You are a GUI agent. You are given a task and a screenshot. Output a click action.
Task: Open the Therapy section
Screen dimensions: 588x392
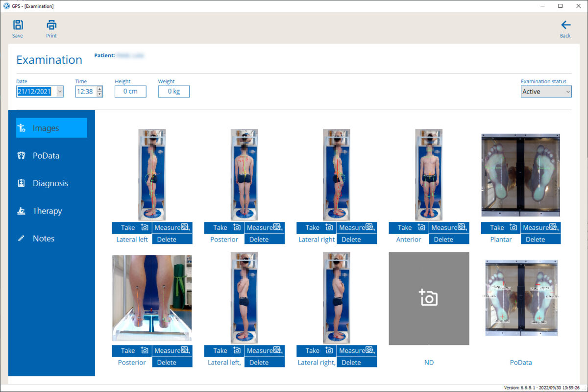pyautogui.click(x=47, y=211)
